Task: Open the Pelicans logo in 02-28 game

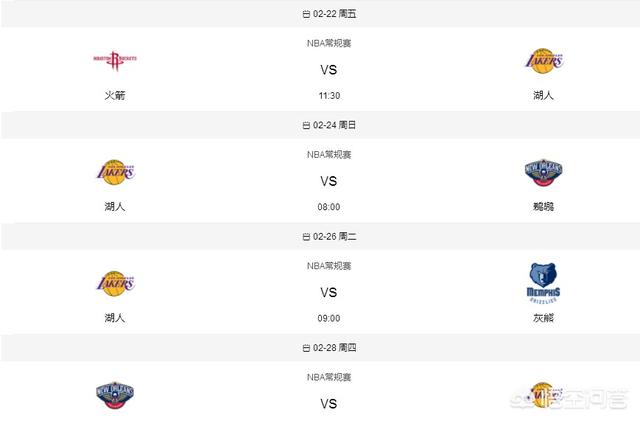Action: (115, 395)
